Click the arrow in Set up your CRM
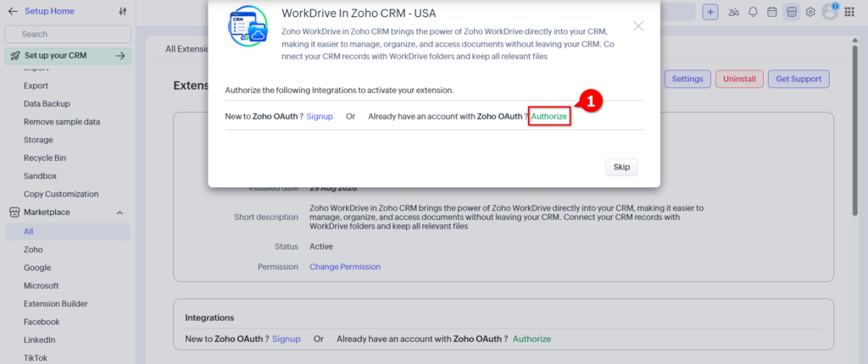This screenshot has width=868, height=364. pos(120,56)
